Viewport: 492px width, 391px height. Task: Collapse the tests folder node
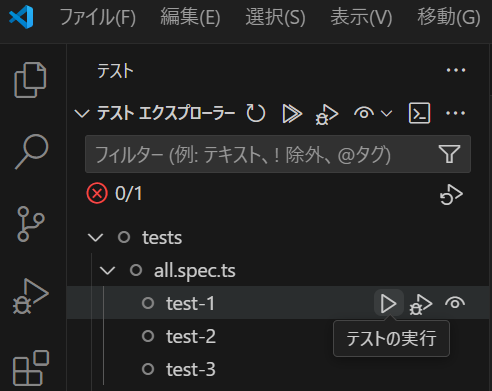click(95, 238)
